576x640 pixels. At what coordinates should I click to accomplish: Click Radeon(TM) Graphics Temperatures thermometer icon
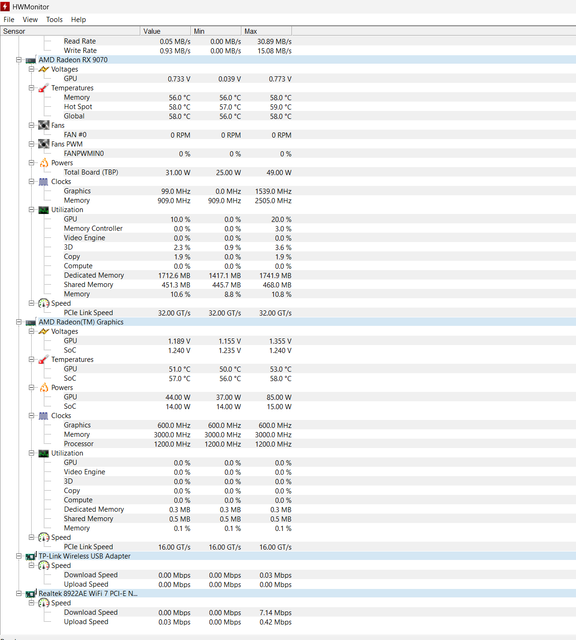click(43, 360)
